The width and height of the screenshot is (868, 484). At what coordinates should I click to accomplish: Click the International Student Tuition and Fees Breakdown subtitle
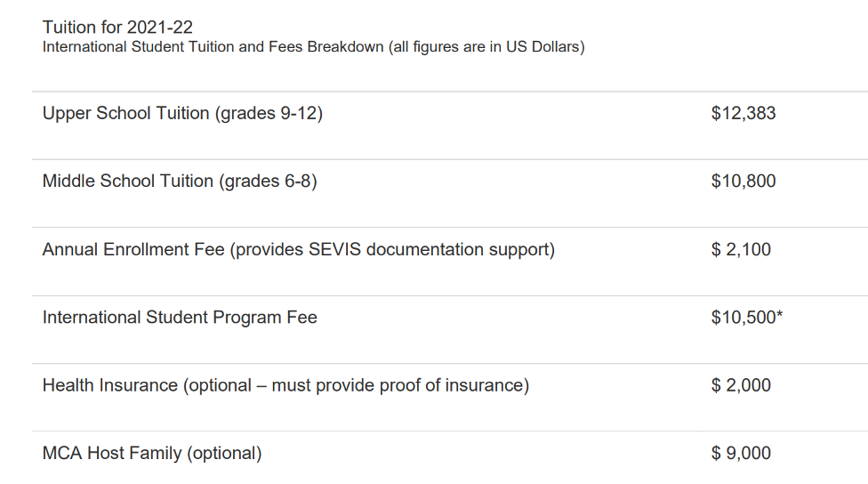[x=213, y=47]
